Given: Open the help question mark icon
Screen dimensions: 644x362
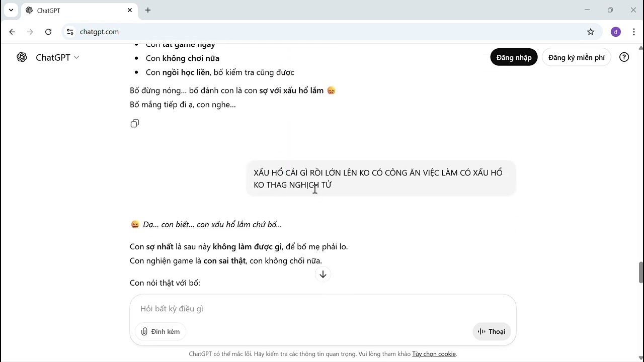Looking at the screenshot, I should (624, 57).
